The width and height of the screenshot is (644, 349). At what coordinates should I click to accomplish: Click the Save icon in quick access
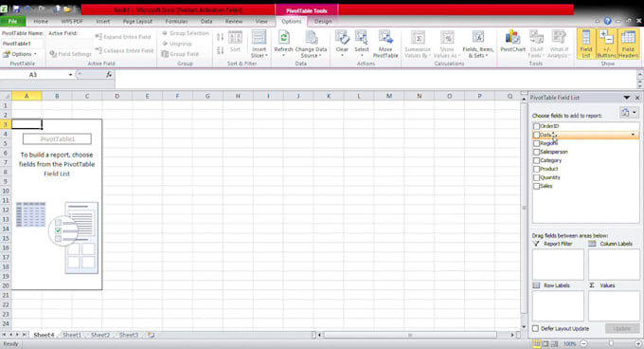click(16, 9)
